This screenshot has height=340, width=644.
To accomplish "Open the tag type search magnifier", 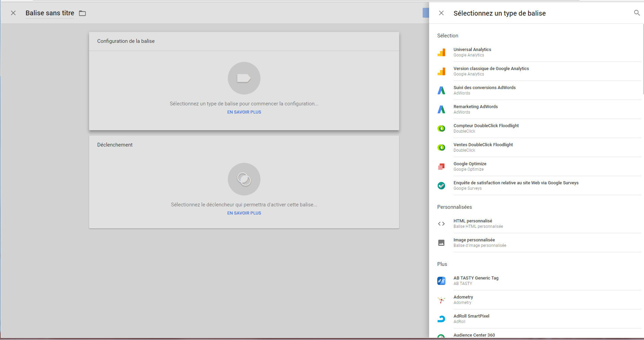I will 637,13.
